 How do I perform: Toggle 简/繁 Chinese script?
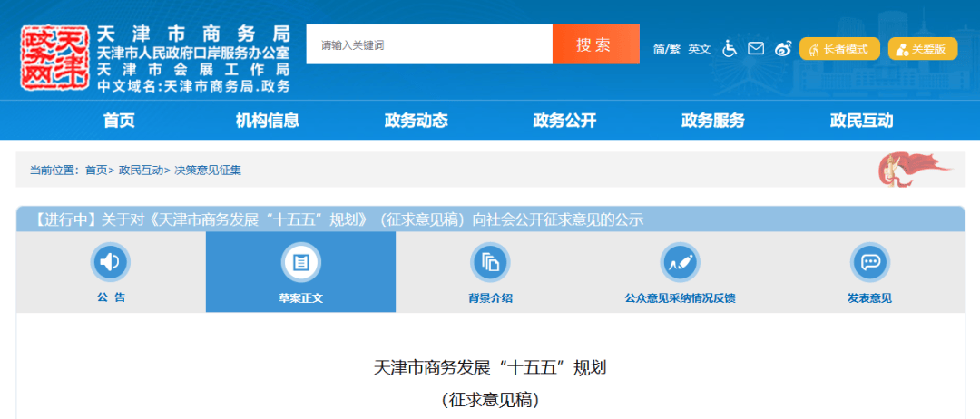666,49
